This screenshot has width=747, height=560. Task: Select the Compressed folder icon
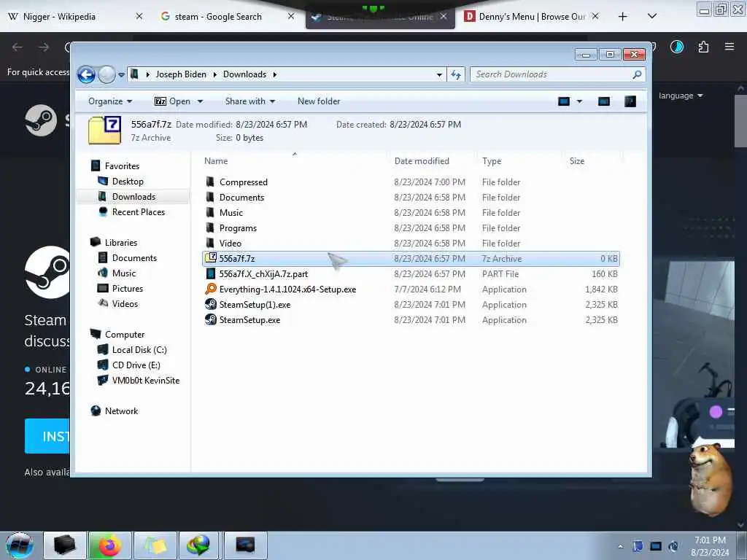[x=210, y=182]
